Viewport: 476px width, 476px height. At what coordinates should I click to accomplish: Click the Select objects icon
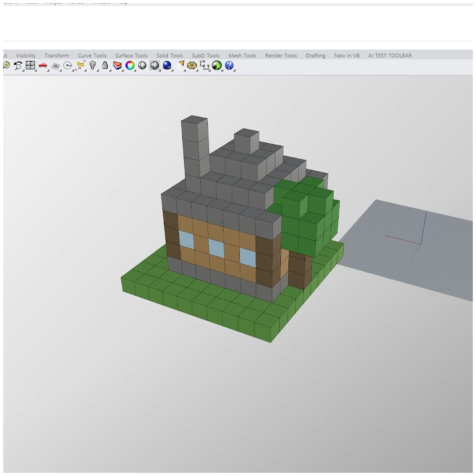pyautogui.click(x=81, y=65)
